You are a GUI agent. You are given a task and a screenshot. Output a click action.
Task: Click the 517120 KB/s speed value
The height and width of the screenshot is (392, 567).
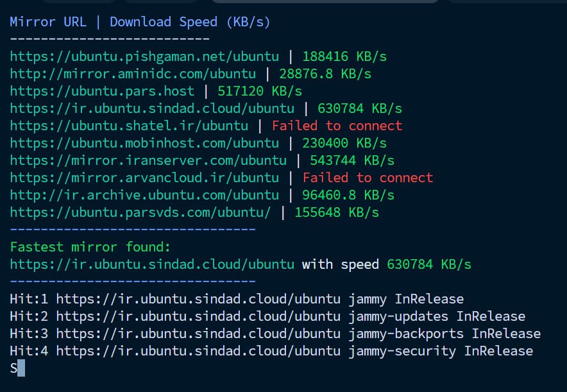point(260,91)
